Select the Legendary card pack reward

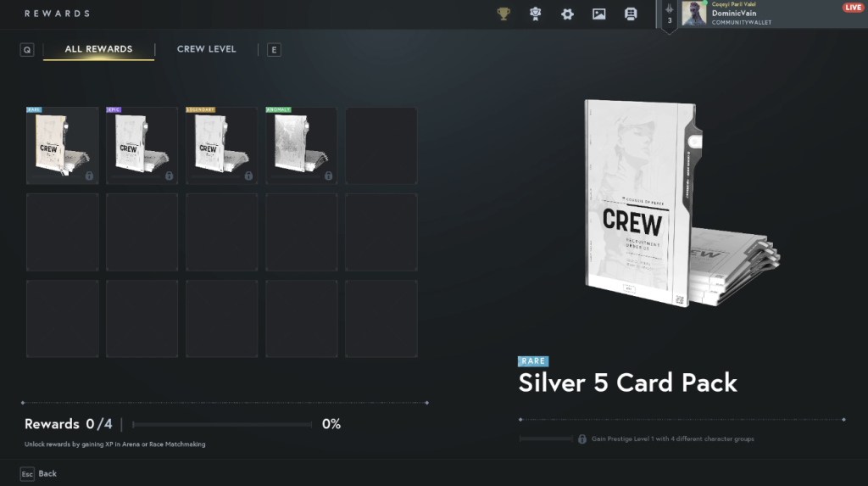(x=222, y=146)
